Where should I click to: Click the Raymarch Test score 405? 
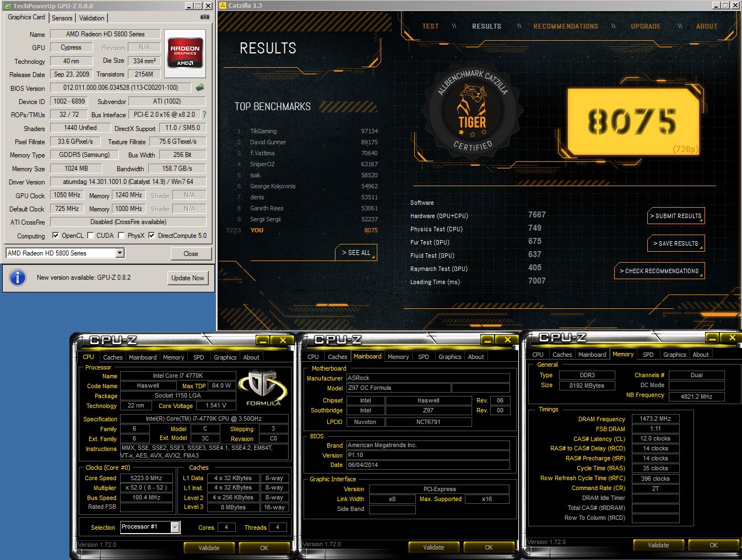coord(534,268)
